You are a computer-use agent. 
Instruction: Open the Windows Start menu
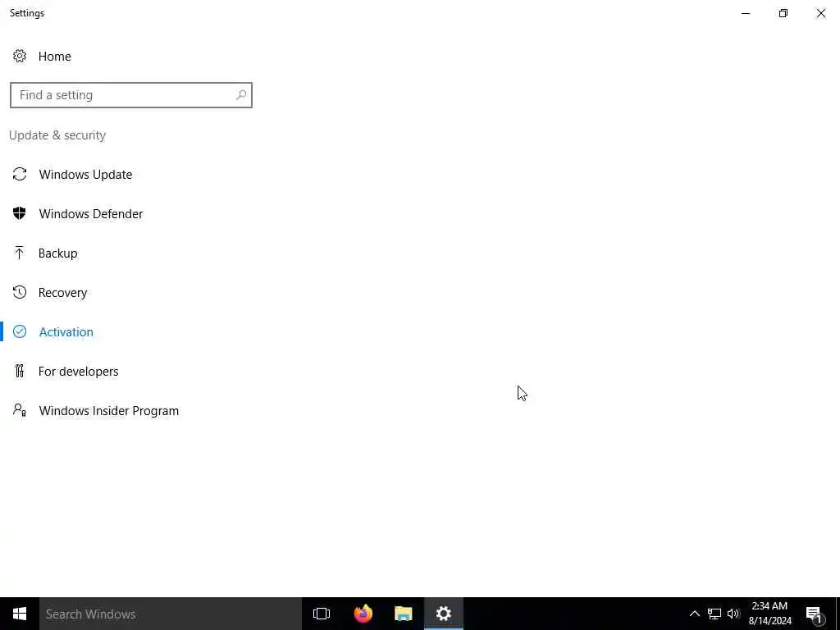[x=20, y=614]
